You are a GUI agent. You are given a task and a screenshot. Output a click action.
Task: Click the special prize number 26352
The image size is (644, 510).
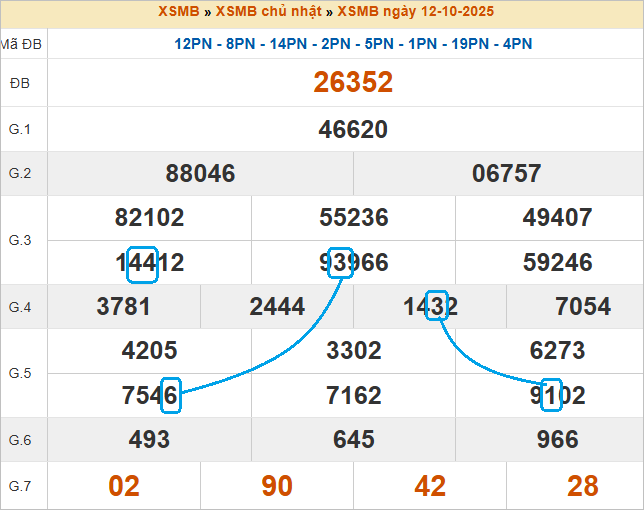(x=353, y=83)
